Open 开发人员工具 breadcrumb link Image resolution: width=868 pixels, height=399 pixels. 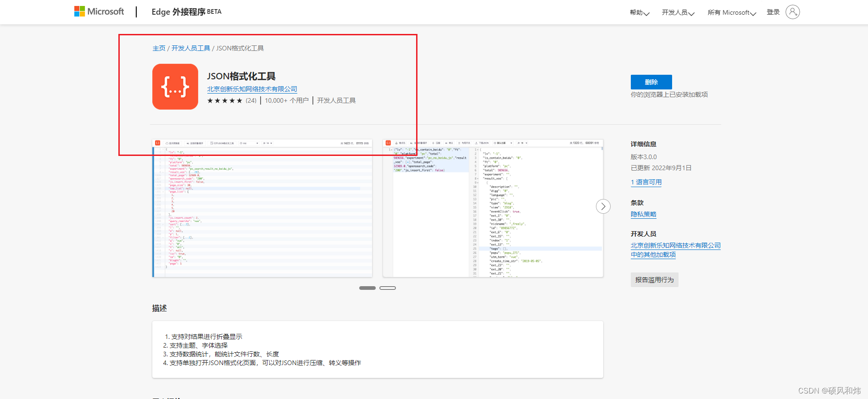[191, 48]
